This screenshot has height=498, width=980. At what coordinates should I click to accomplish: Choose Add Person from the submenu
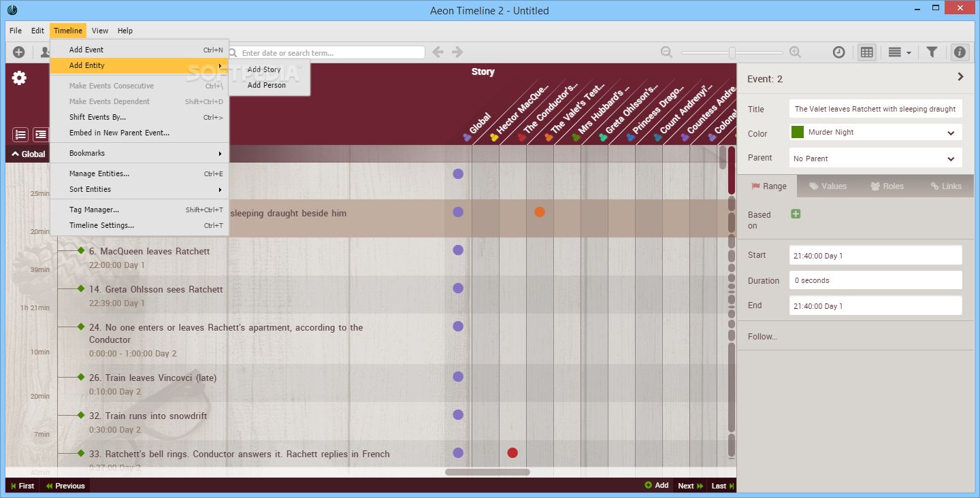coord(269,85)
